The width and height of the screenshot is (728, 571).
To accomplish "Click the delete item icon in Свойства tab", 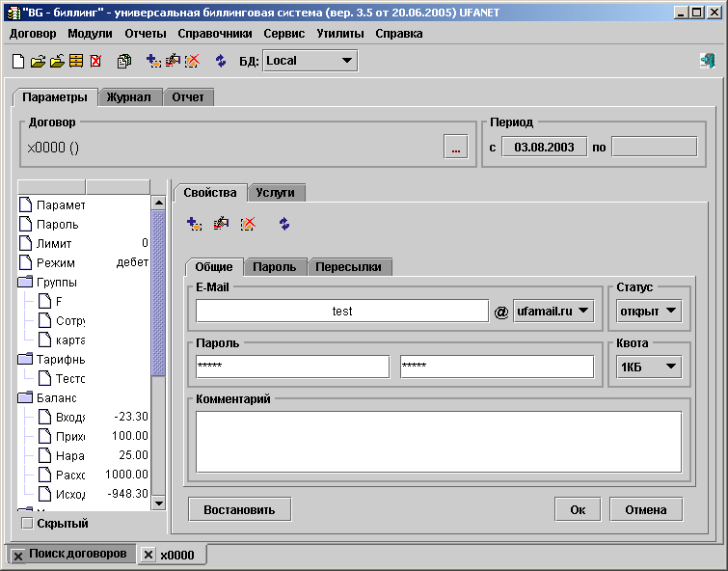I will pyautogui.click(x=247, y=224).
